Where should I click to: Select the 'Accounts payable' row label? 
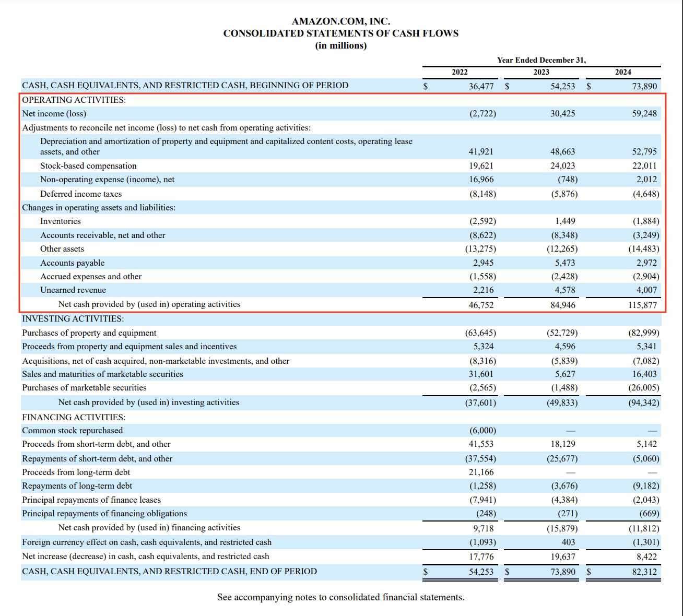(x=73, y=263)
